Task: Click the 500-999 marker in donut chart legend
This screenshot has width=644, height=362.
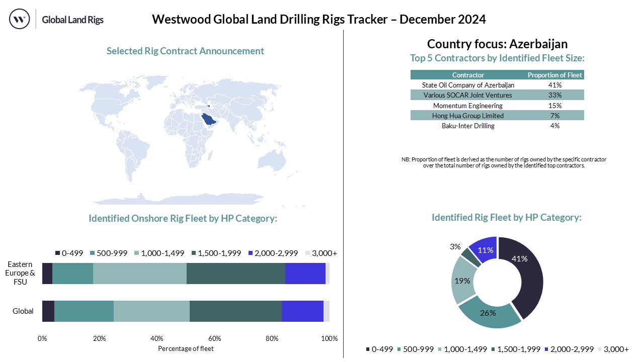Action: (399, 349)
